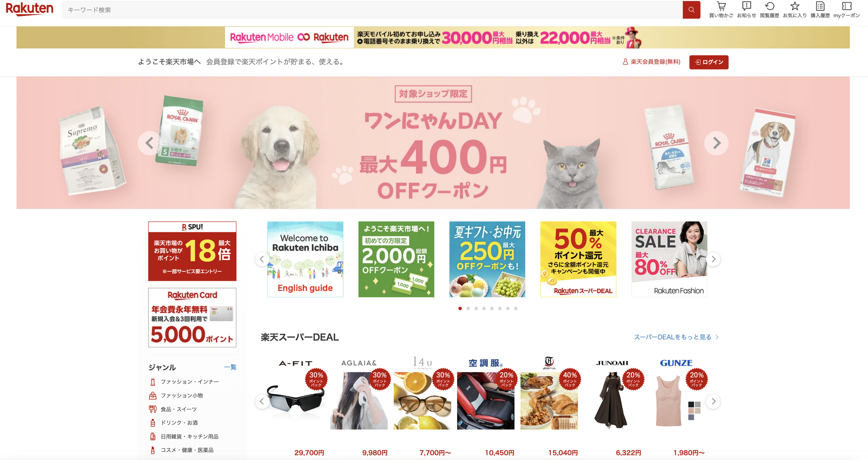Go to Rakuten home via logo
This screenshot has width=868, height=460.
pos(30,9)
